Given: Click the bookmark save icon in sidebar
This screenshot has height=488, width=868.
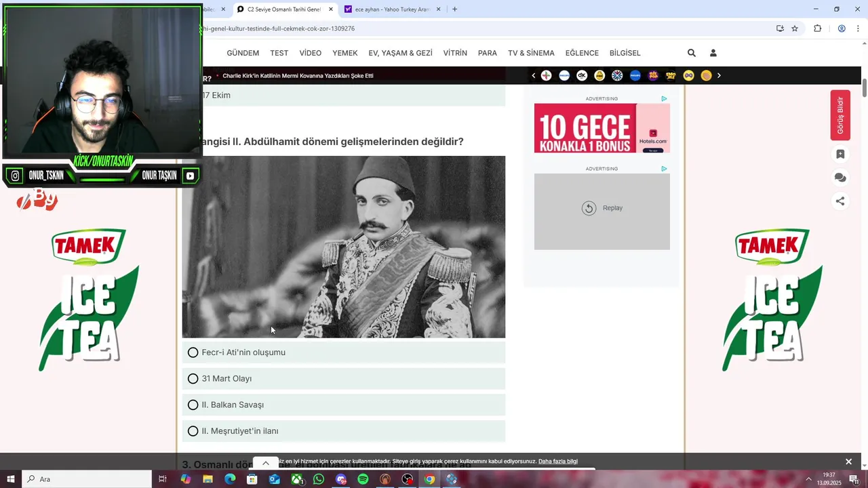Looking at the screenshot, I should click(x=840, y=154).
